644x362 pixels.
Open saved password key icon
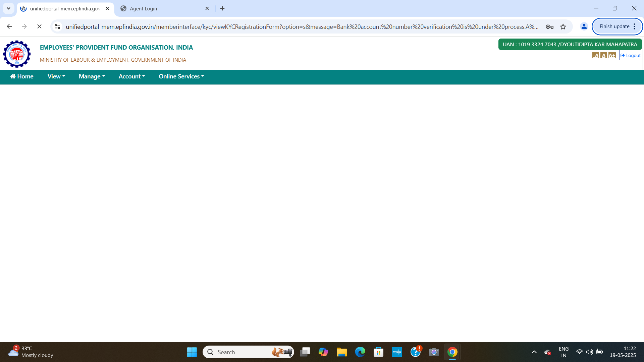coord(549,26)
